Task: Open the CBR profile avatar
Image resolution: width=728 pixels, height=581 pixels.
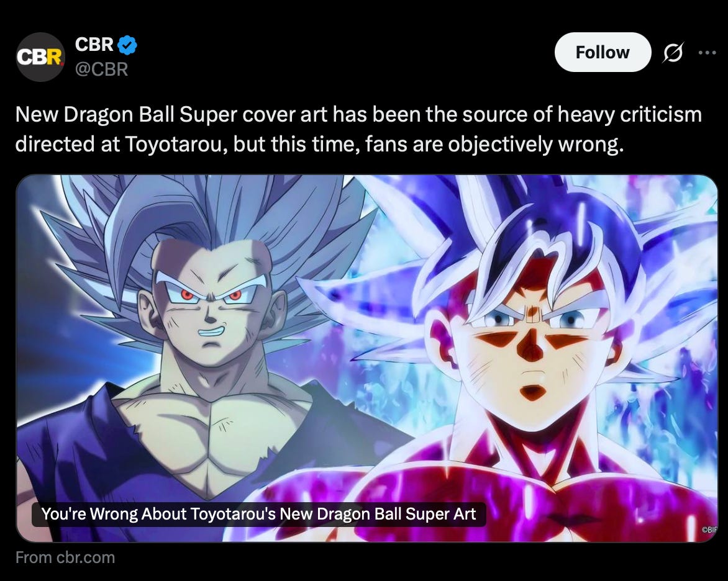Action: (40, 57)
